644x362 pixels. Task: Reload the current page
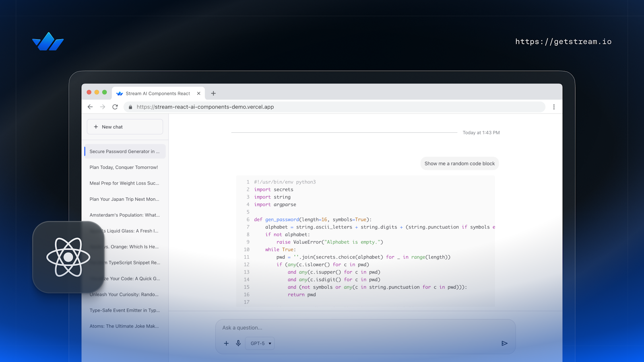coord(115,107)
